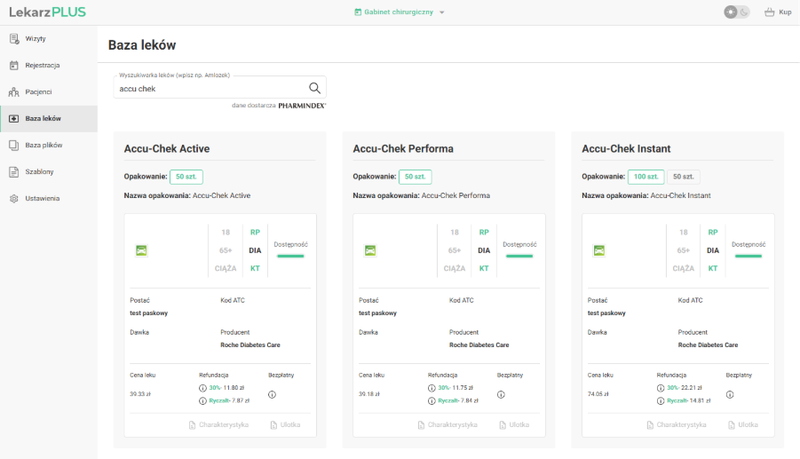Click 30% refund info icon for Accu-Chek Performa

(x=432, y=388)
